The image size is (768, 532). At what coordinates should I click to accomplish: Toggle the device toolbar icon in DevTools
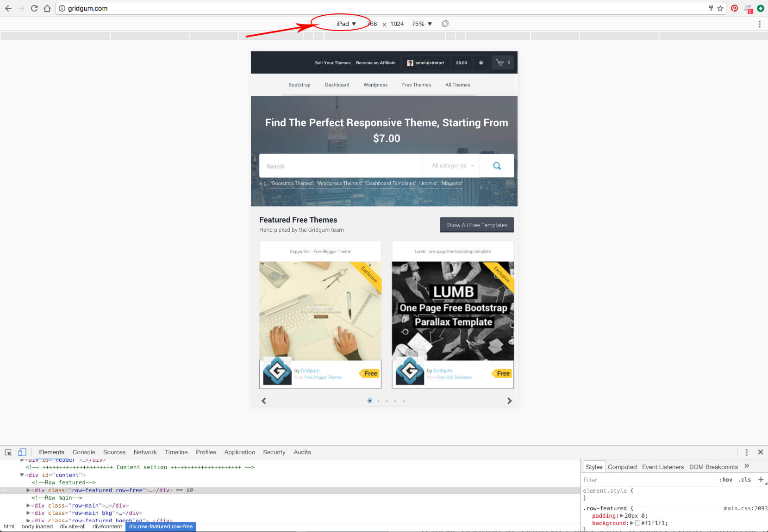coord(22,452)
